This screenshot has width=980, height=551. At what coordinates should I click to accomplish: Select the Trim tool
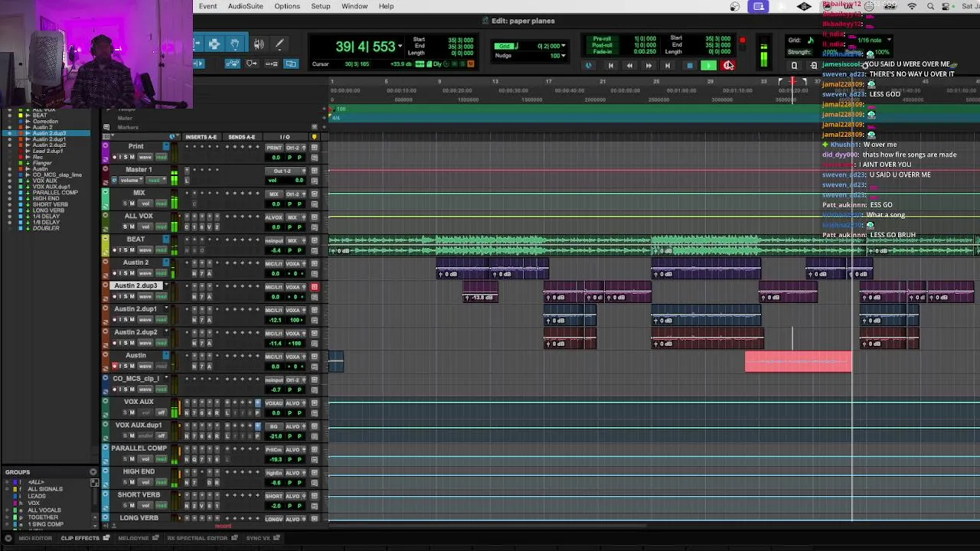pyautogui.click(x=198, y=44)
